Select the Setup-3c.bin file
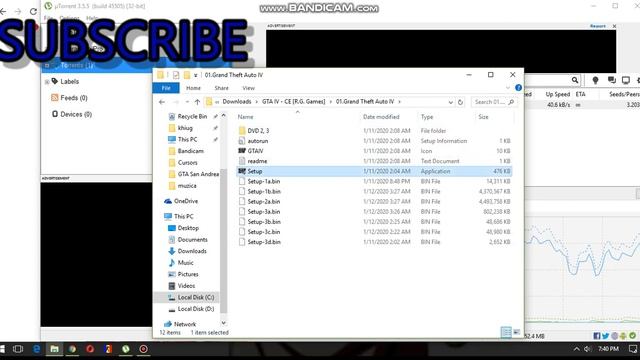Screen dimensions: 640x360 264,232
